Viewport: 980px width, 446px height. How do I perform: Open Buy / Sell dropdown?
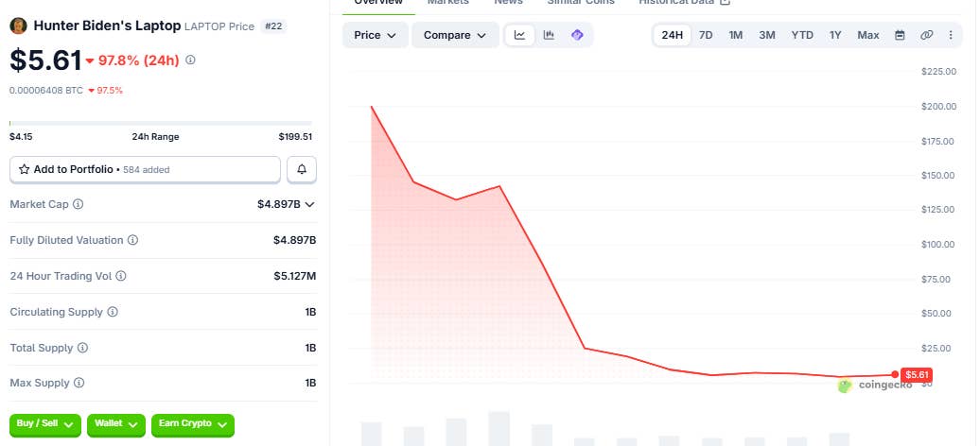point(45,425)
